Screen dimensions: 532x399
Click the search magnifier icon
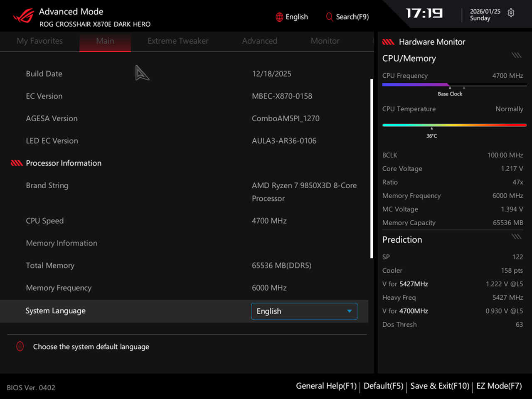pyautogui.click(x=329, y=17)
